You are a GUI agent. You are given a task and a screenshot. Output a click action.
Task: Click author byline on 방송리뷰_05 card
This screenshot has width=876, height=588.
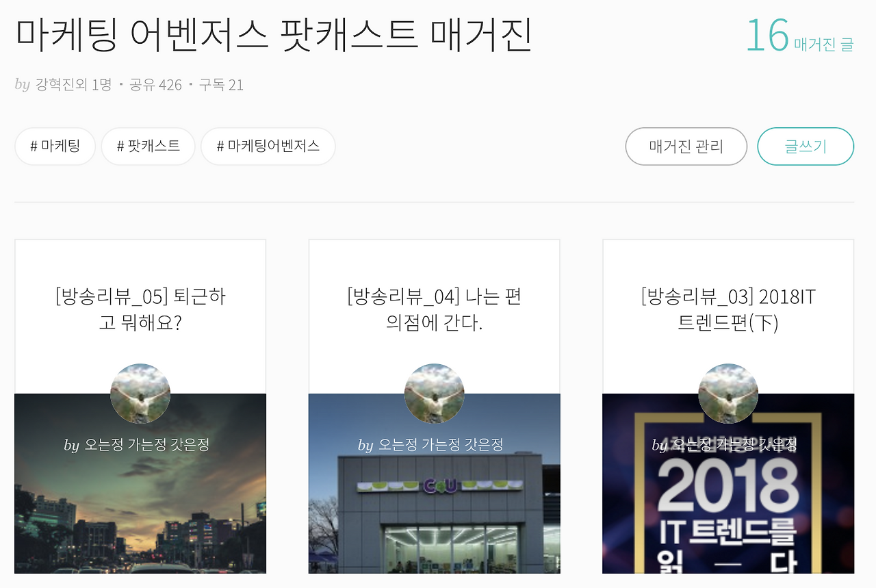137,445
